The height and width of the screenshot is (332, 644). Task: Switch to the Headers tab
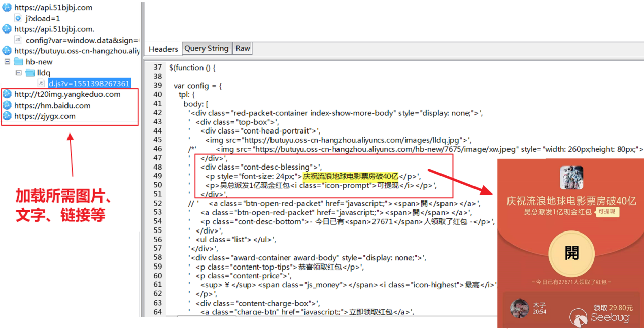click(163, 49)
